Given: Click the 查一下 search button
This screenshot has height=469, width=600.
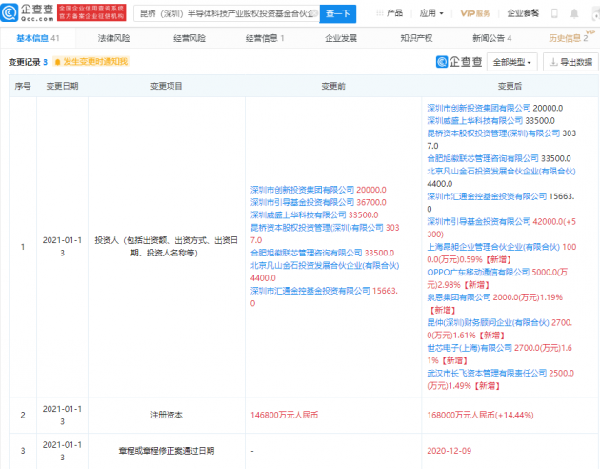Looking at the screenshot, I should (338, 14).
